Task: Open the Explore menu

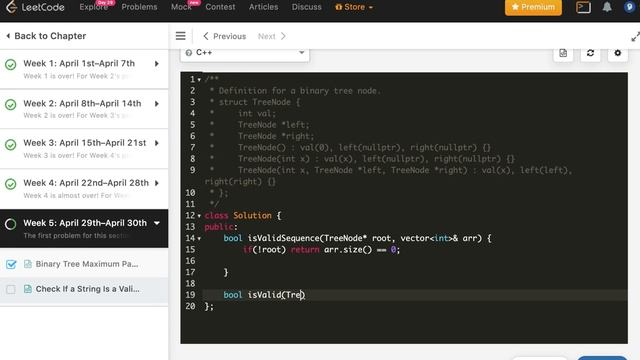Action: 93,7
